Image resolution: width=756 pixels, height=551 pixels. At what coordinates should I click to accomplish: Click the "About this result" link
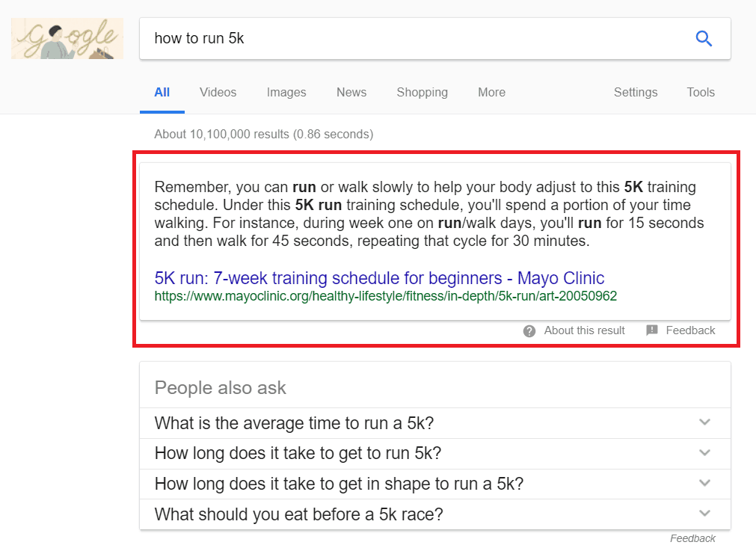[x=584, y=330]
